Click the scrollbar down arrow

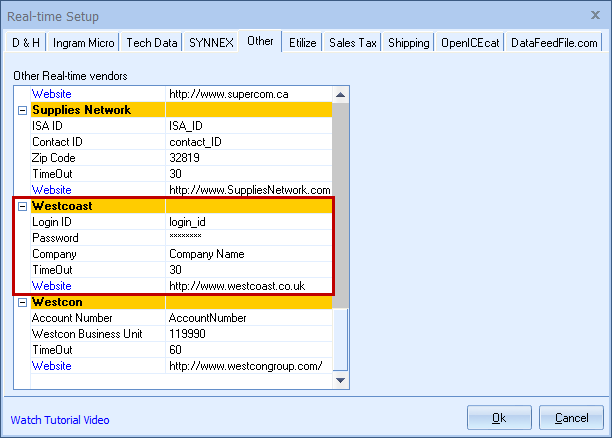tap(341, 381)
